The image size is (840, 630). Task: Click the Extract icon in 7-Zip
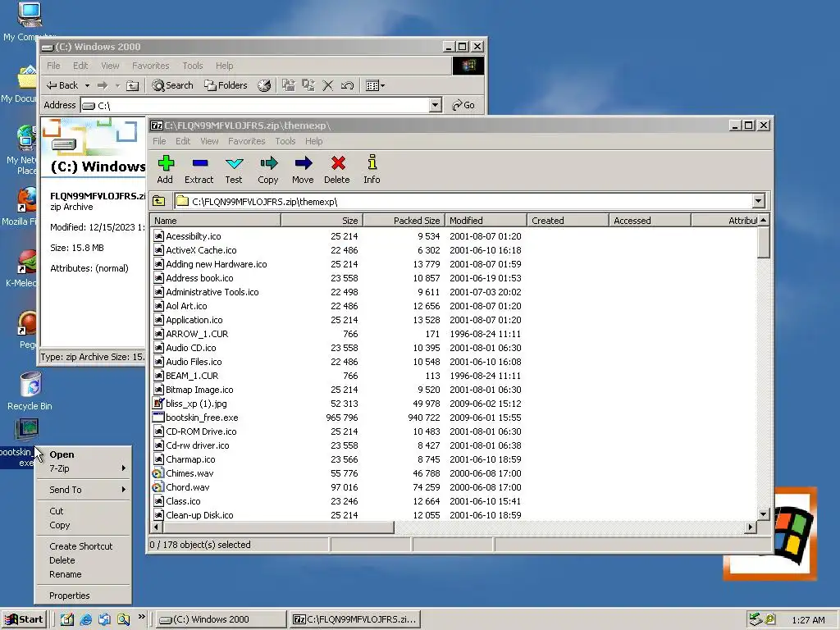point(199,163)
